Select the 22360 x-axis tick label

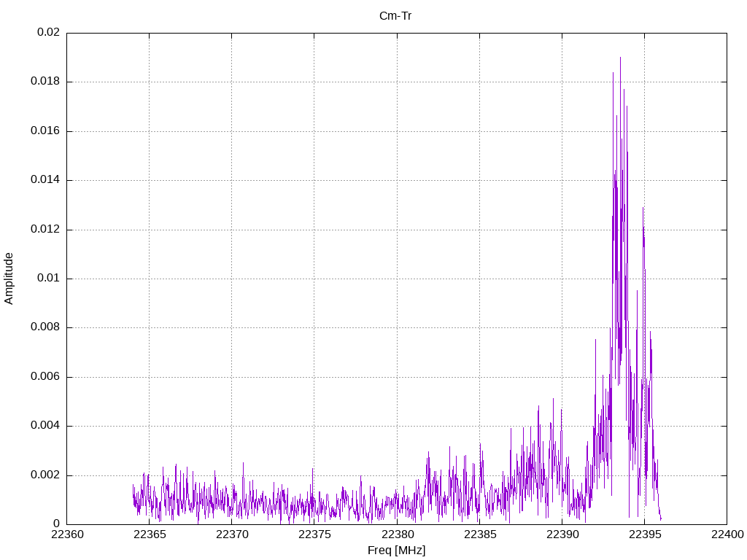coord(66,534)
